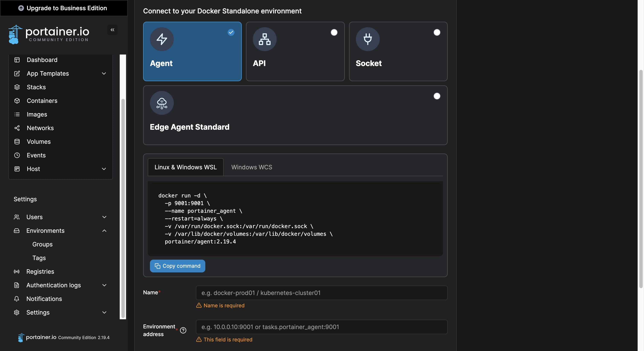Click the sidebar vertical scrollbar
This screenshot has height=351, width=644.
coord(123,208)
